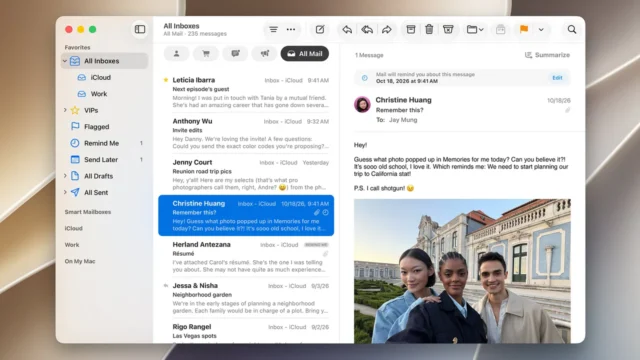Open the filter messages icon
Image resolution: width=640 pixels, height=360 pixels.
pos(273,29)
